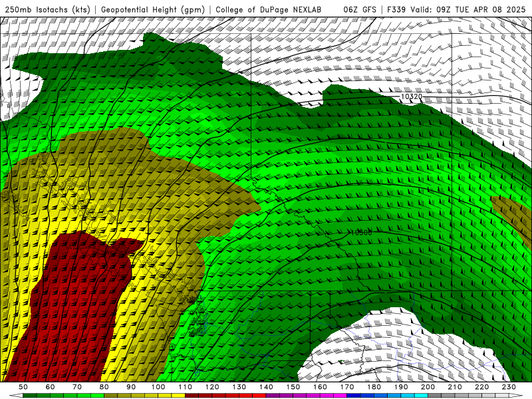Click the right arrow end of the color bar
Image resolution: width=532 pixels, height=399 pixels.
516,396
